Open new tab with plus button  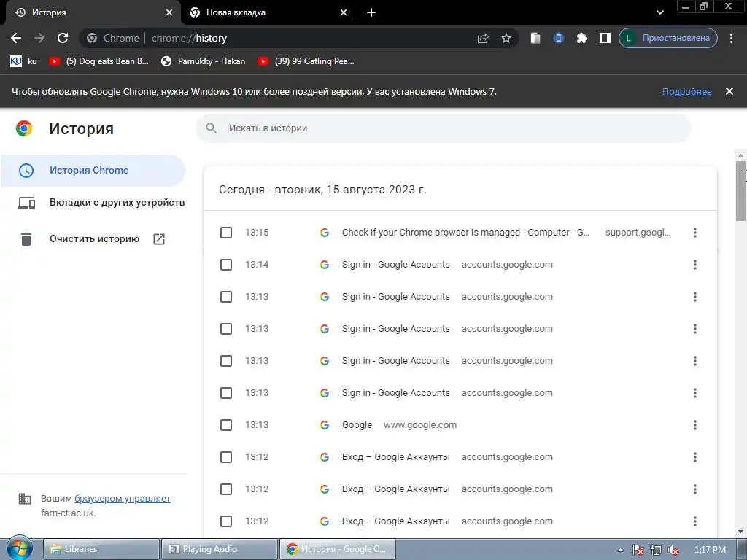[x=371, y=12]
